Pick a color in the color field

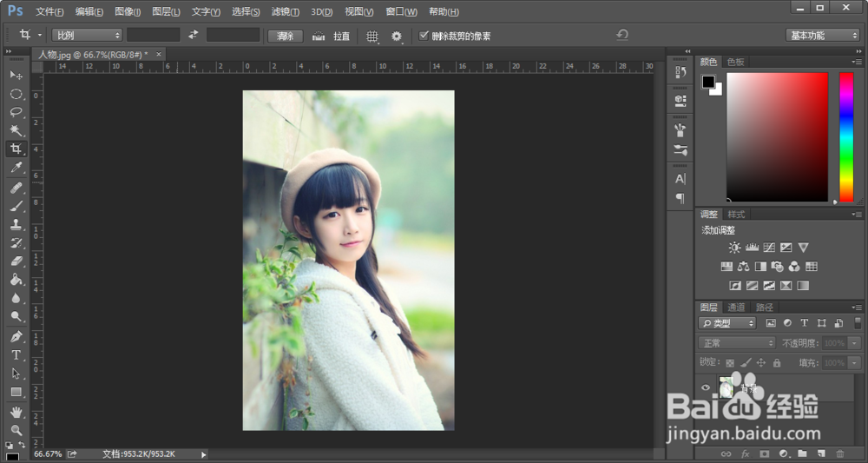777,136
